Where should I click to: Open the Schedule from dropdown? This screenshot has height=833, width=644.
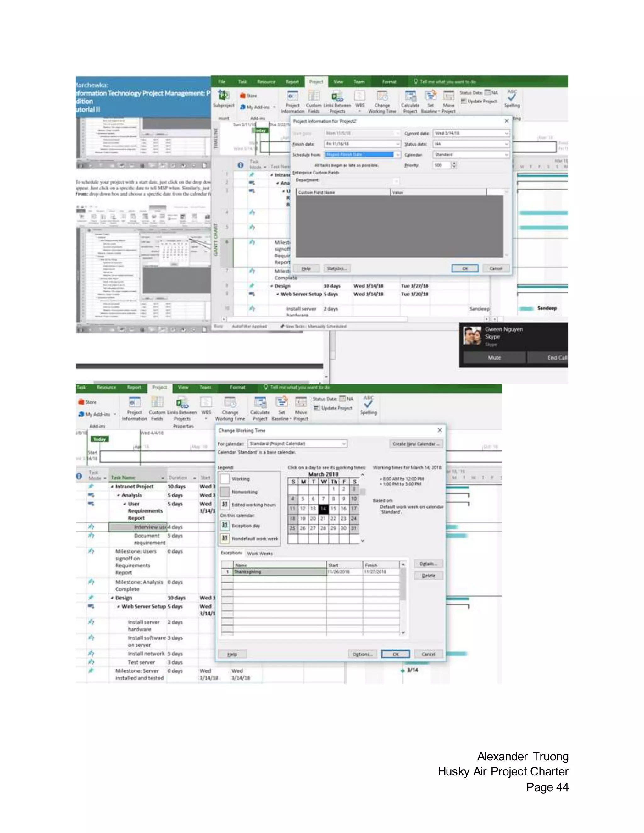coord(397,154)
